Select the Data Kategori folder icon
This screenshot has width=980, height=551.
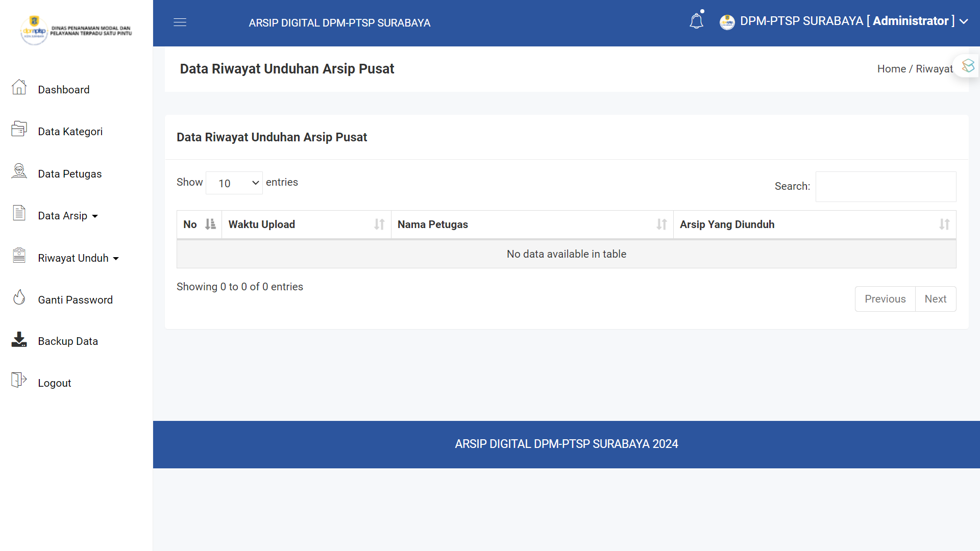[19, 130]
